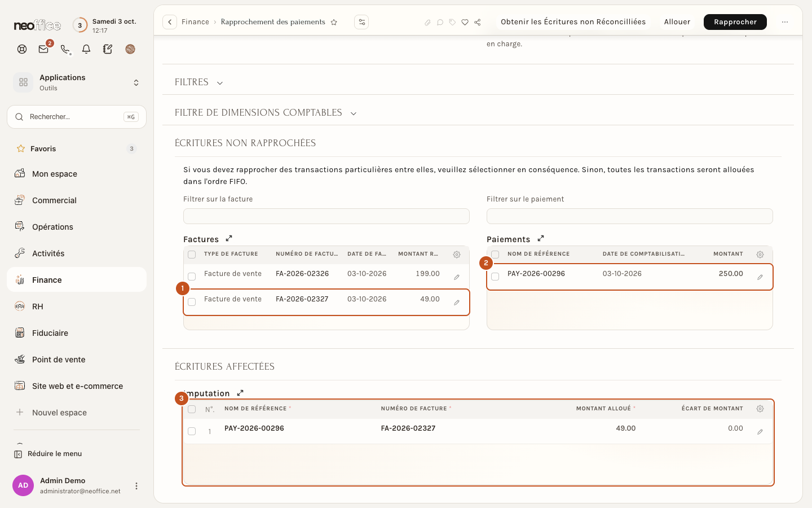The width and height of the screenshot is (812, 508).
Task: Open the view settings sliders icon
Action: pos(361,22)
